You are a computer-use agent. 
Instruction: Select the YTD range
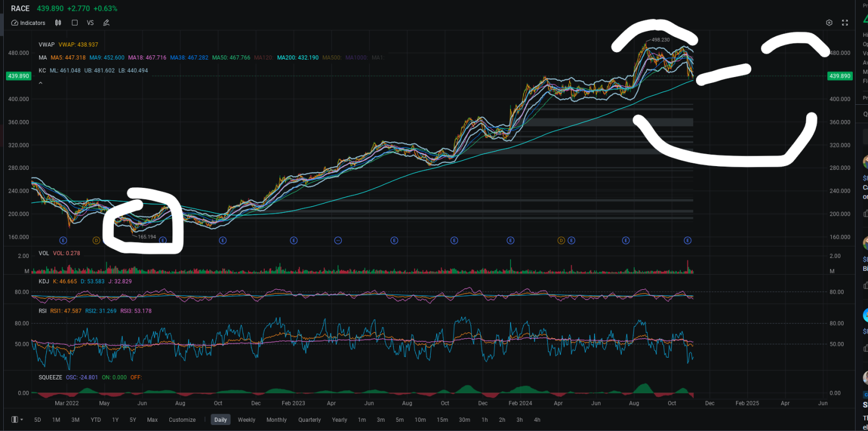(95, 420)
